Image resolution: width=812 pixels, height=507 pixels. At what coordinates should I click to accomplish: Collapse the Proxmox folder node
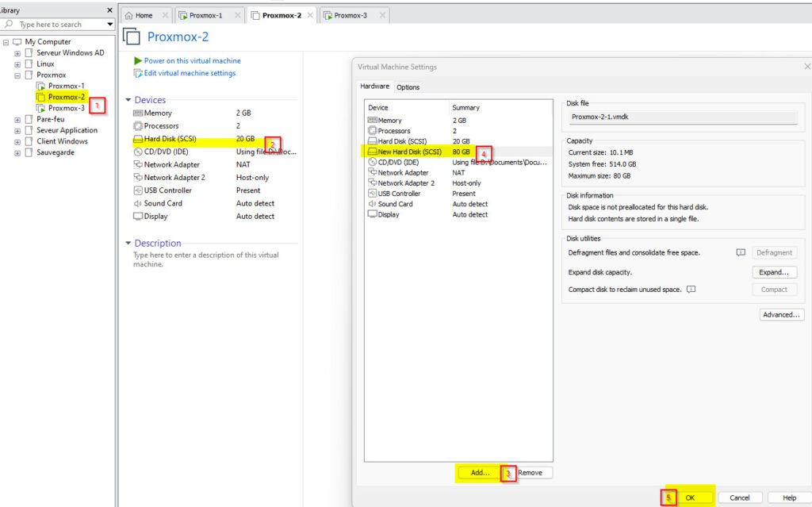pos(17,75)
